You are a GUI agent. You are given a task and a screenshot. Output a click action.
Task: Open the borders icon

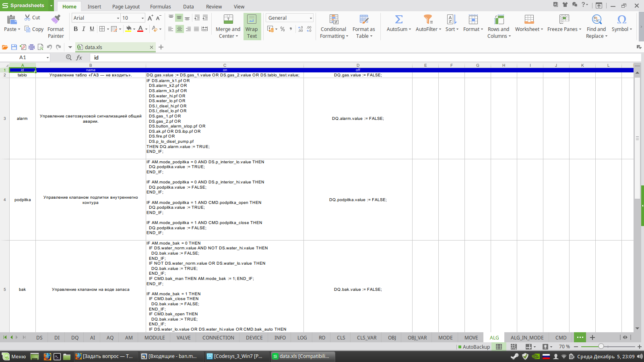pos(102,29)
